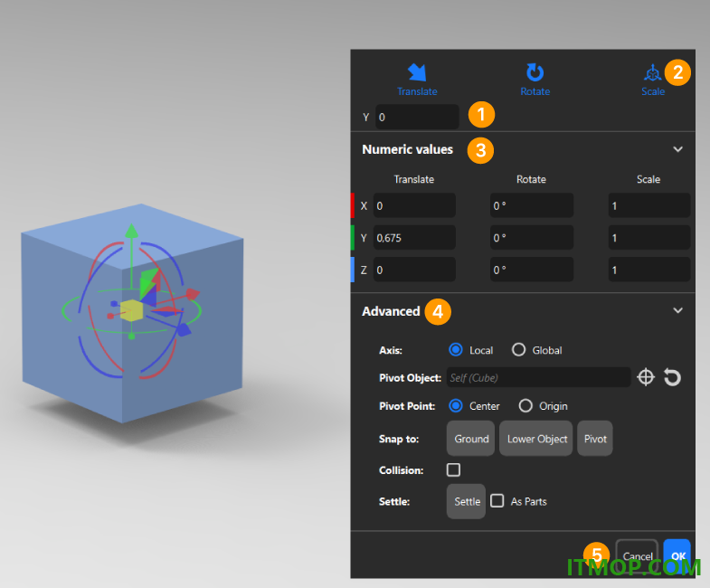Set pivot point to Origin
The width and height of the screenshot is (710, 588).
[x=525, y=405]
